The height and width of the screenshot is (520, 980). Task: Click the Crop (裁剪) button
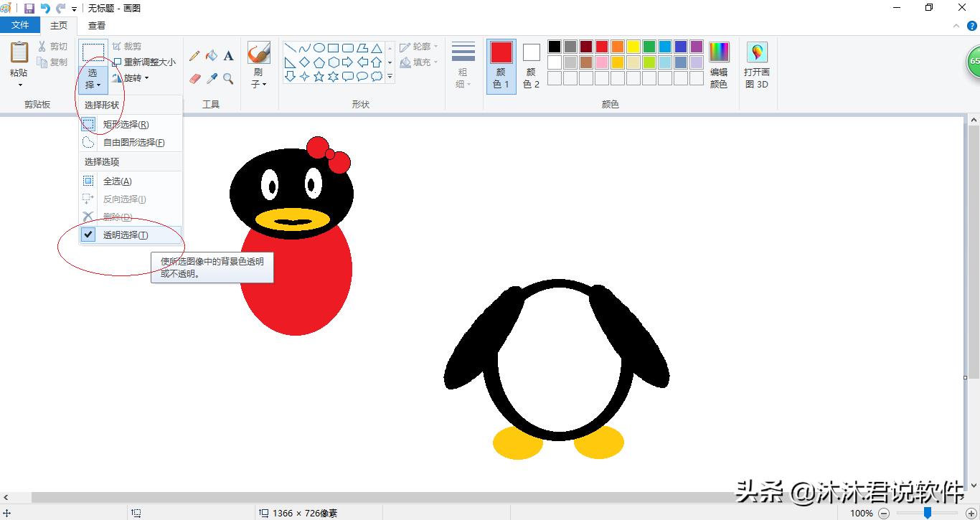tap(127, 47)
